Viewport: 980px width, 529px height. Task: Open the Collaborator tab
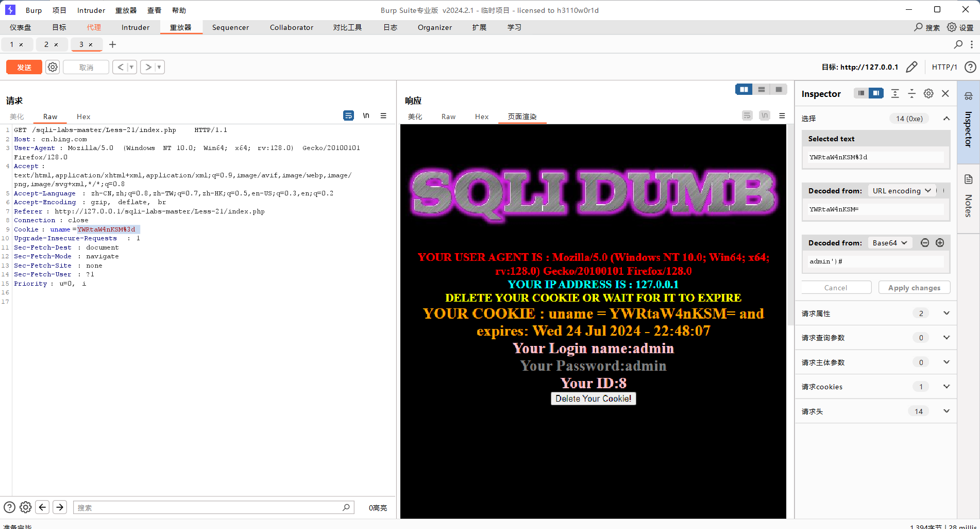[292, 27]
